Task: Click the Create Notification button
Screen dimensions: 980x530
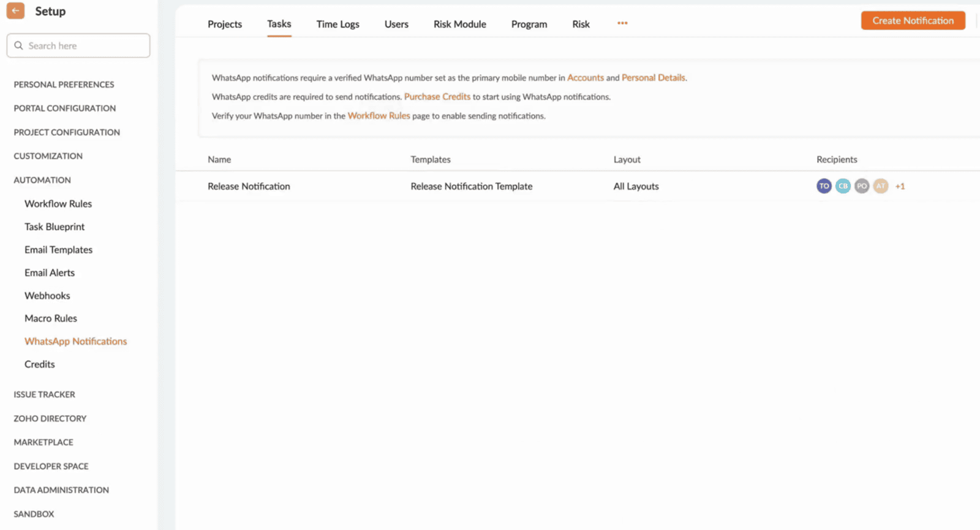Action: pyautogui.click(x=913, y=20)
